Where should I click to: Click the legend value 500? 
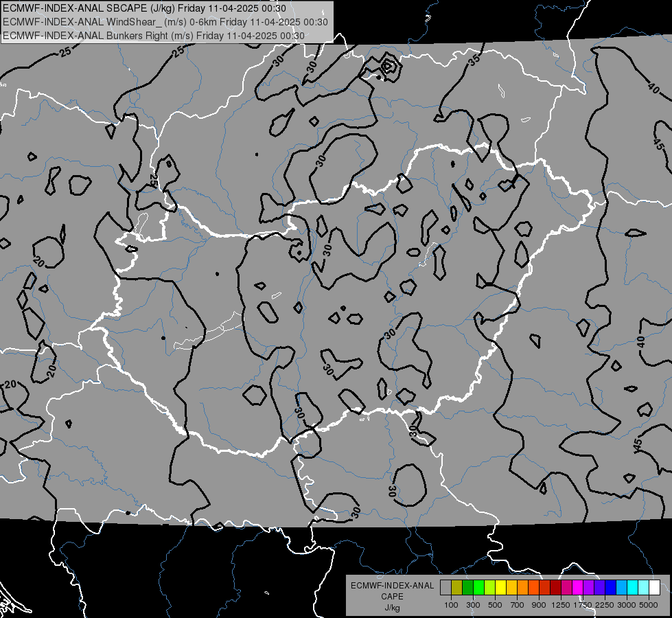[x=495, y=605]
